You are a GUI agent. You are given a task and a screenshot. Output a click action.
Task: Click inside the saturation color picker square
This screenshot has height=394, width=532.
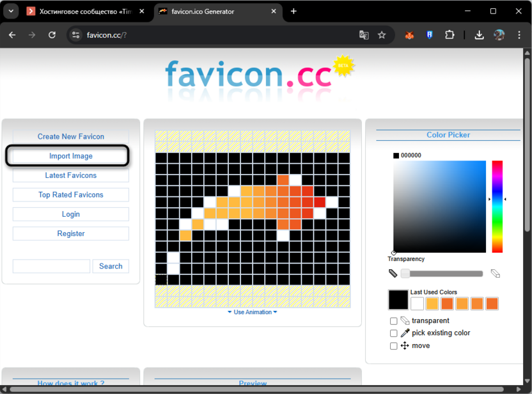point(440,207)
